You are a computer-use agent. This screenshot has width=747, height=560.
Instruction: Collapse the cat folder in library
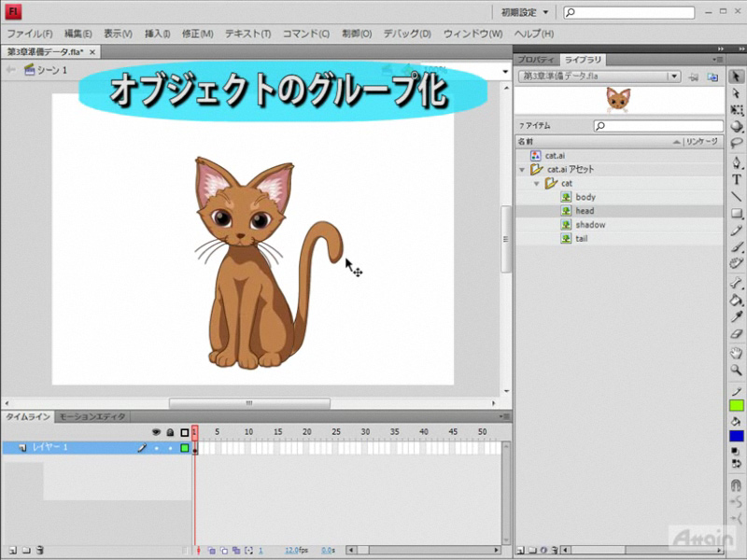[x=537, y=184]
